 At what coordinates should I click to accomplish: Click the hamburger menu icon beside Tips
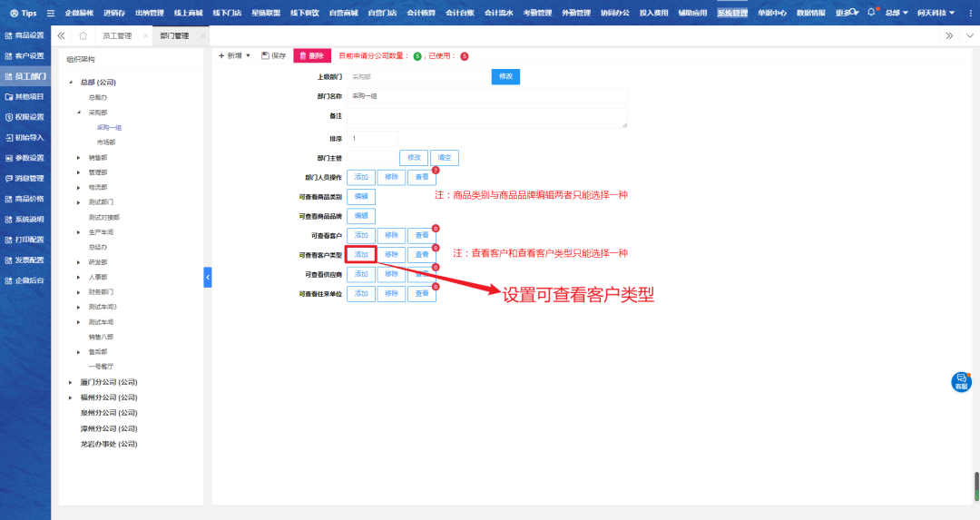pyautogui.click(x=51, y=14)
